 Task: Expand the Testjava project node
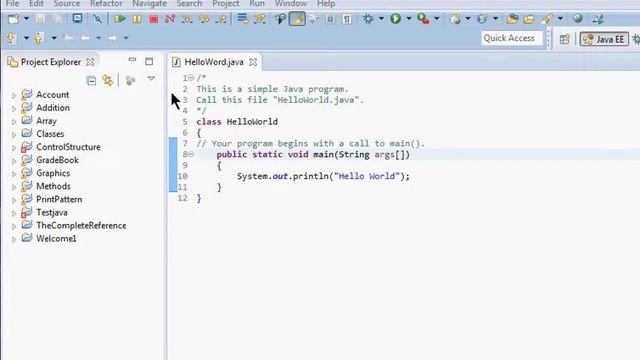14,213
